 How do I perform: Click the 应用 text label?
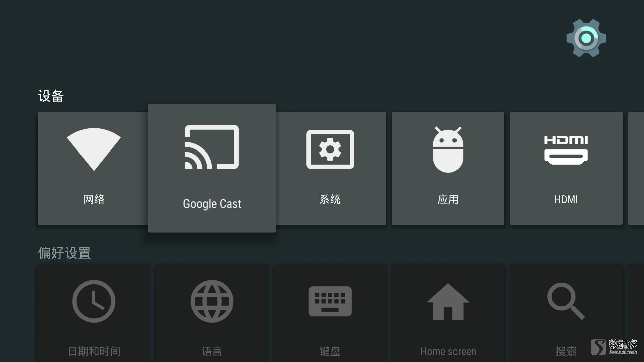point(448,199)
